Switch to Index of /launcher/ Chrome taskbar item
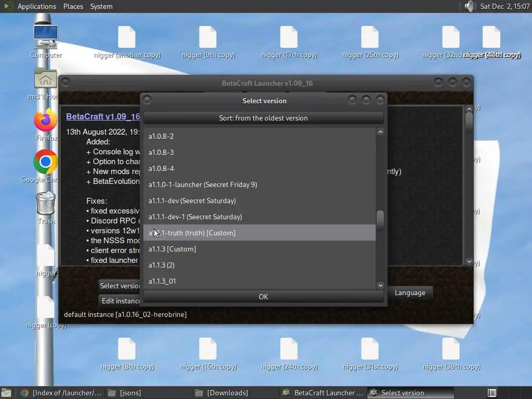Screen dimensions: 532x399 61,393
